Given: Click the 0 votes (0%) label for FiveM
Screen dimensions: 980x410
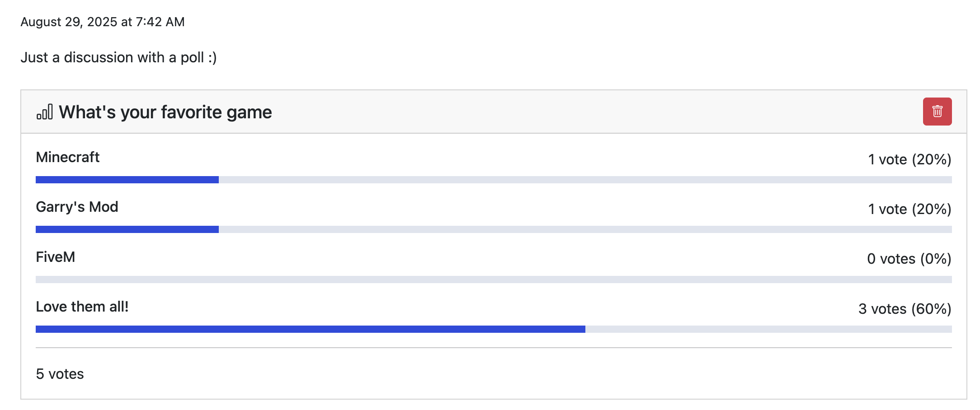Looking at the screenshot, I should click(x=909, y=259).
